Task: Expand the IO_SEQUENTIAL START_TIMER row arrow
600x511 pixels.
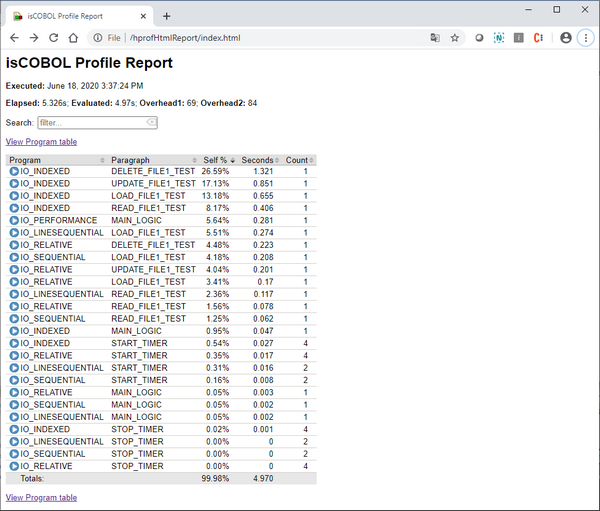Action: (x=14, y=380)
